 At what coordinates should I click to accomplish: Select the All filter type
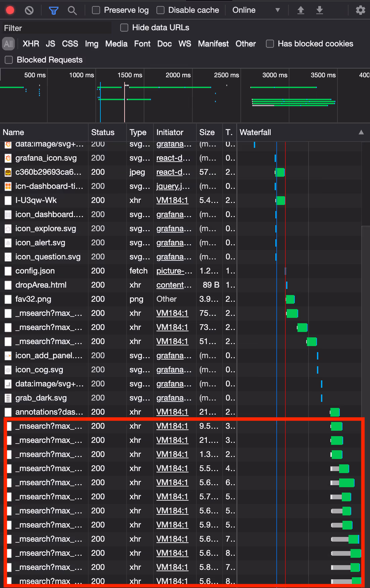[8, 44]
